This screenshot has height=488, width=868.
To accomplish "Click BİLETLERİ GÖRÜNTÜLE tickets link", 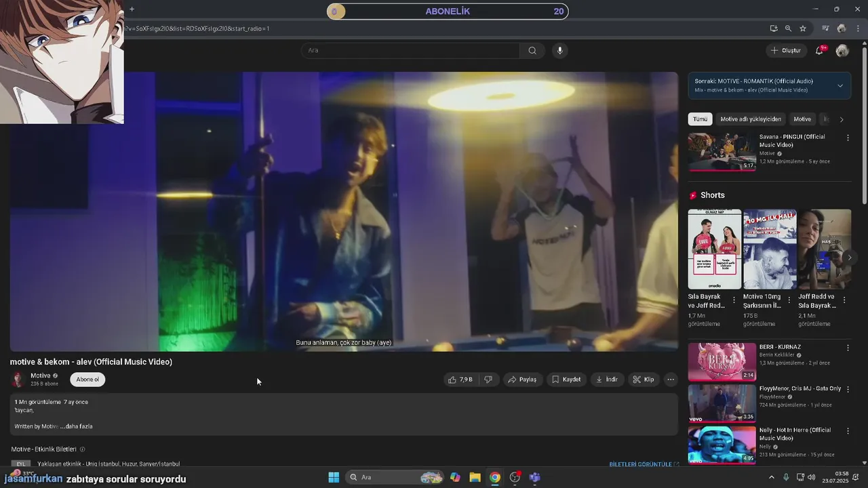I will click(x=644, y=464).
